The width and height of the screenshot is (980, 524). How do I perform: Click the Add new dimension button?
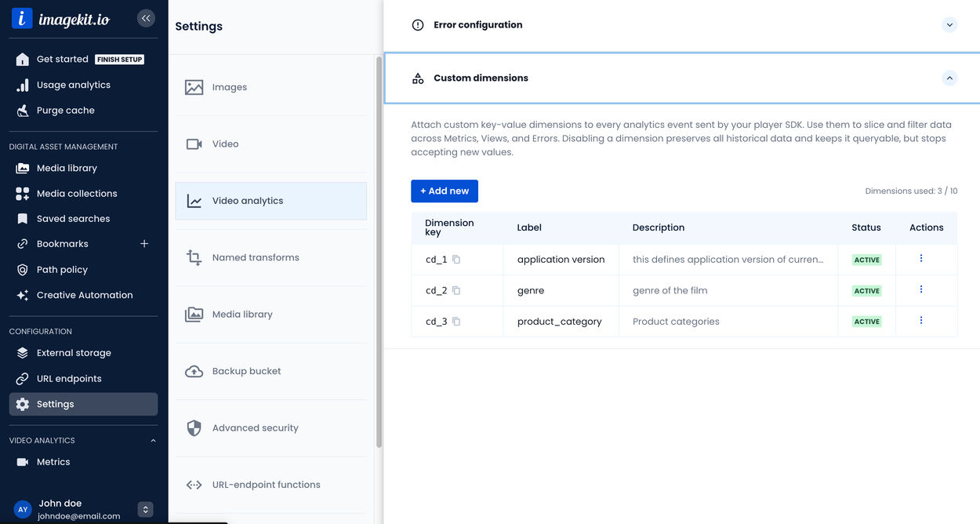tap(445, 191)
